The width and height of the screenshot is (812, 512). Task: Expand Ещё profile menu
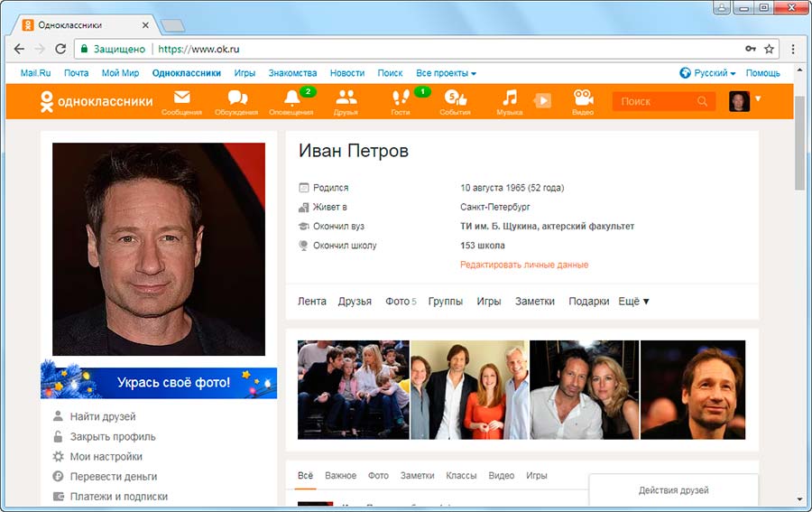coord(633,302)
